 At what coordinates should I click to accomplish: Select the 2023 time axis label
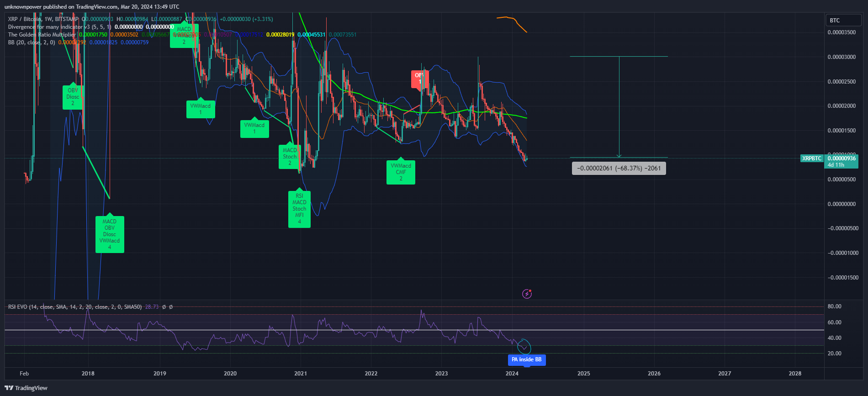[x=442, y=374]
